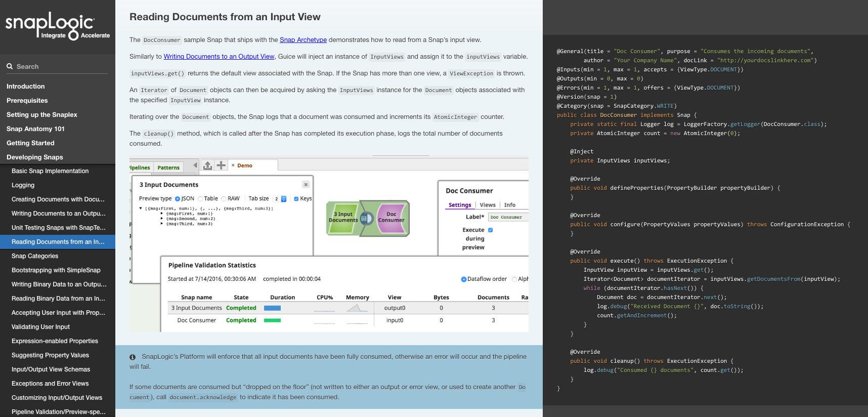This screenshot has width=868, height=417.
Task: Go to Creating Documents with Docu... page
Action: pos(58,199)
